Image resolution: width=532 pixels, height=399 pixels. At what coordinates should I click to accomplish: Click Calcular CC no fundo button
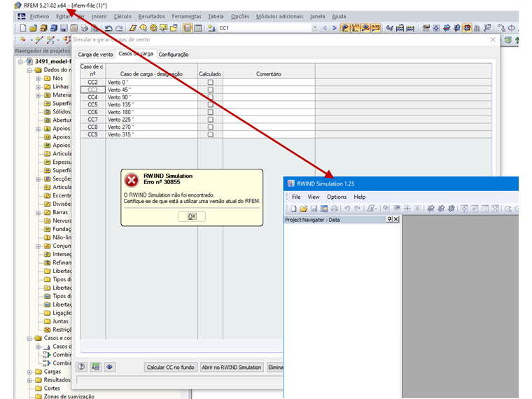[170, 367]
